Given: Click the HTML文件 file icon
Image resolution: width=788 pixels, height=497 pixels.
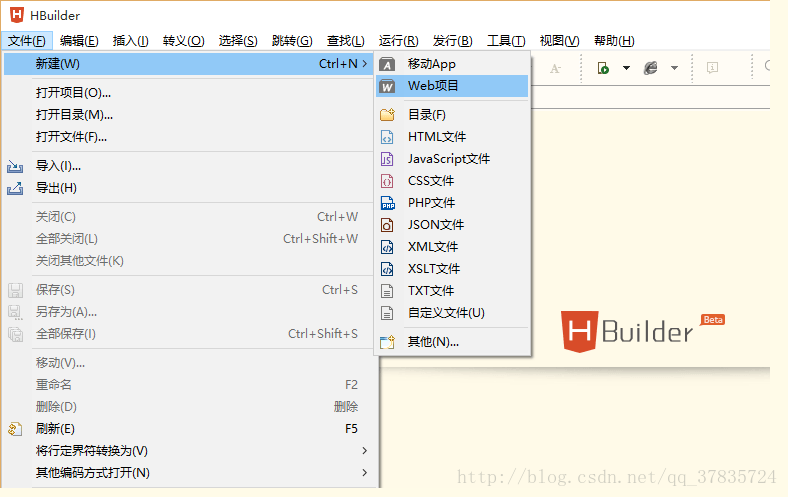Looking at the screenshot, I should click(x=387, y=137).
